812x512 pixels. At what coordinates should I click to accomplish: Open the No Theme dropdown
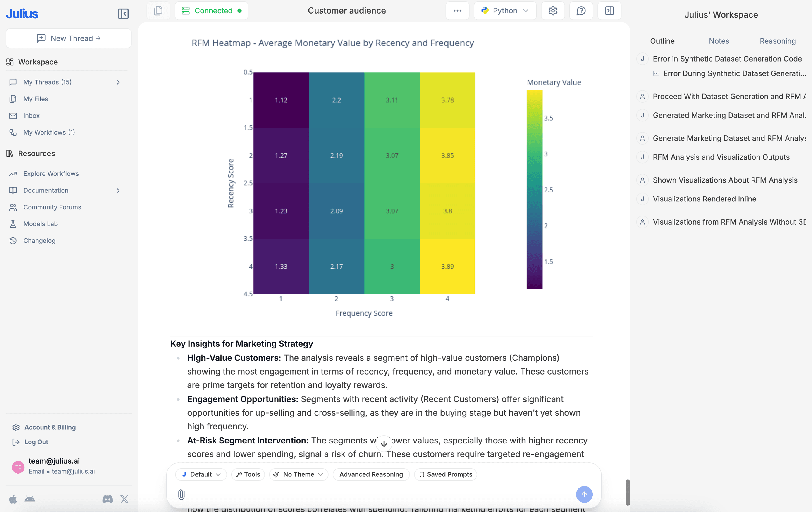[299, 474]
